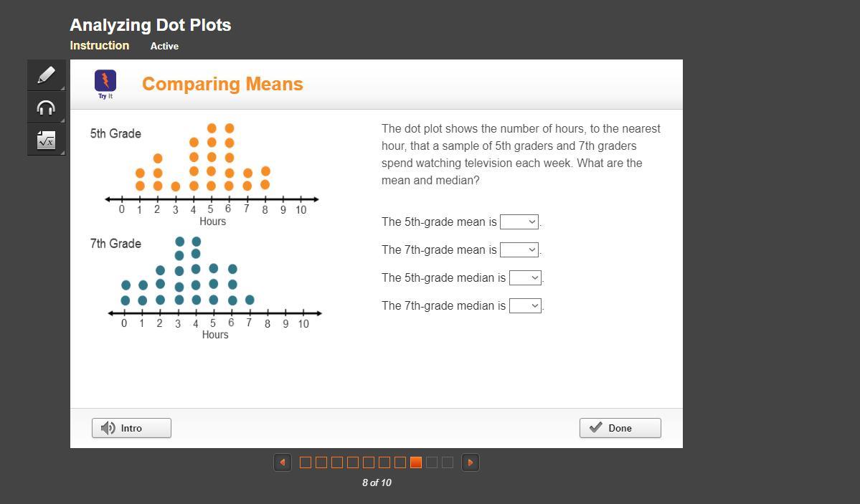Click the checkmark icon on Done button

(595, 428)
